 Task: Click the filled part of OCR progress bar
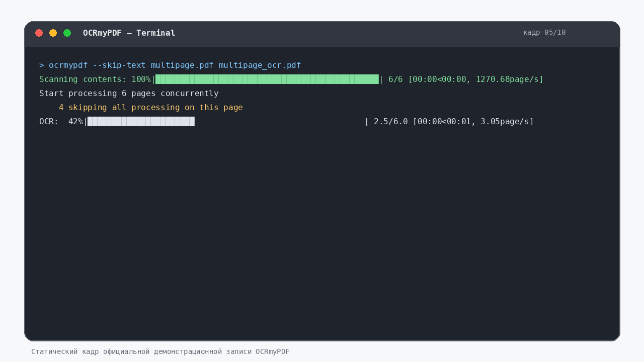141,121
